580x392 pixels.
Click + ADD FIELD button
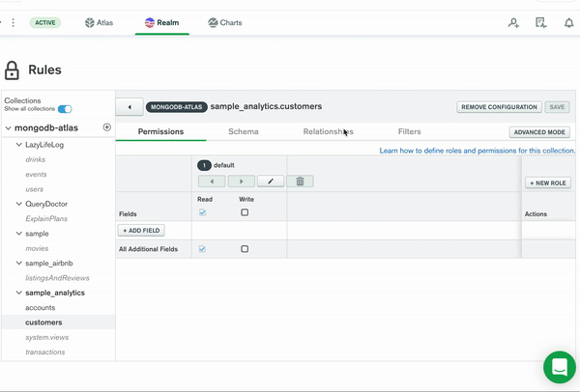(141, 230)
